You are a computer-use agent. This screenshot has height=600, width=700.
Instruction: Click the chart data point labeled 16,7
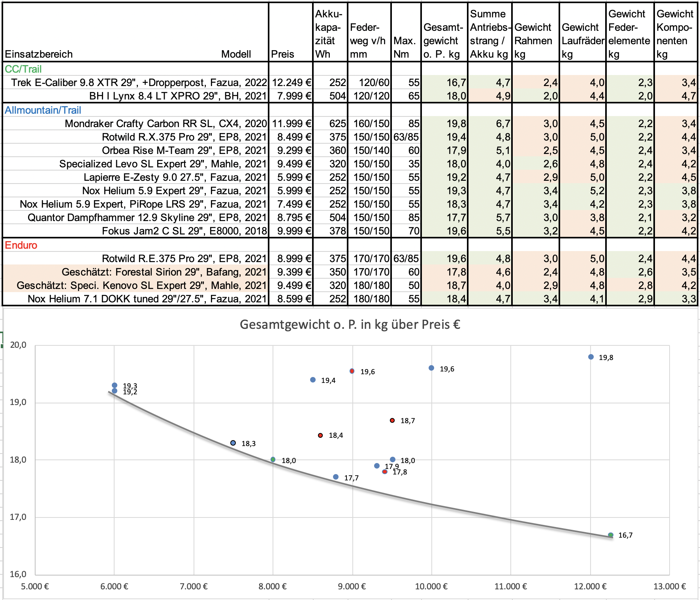pos(611,535)
